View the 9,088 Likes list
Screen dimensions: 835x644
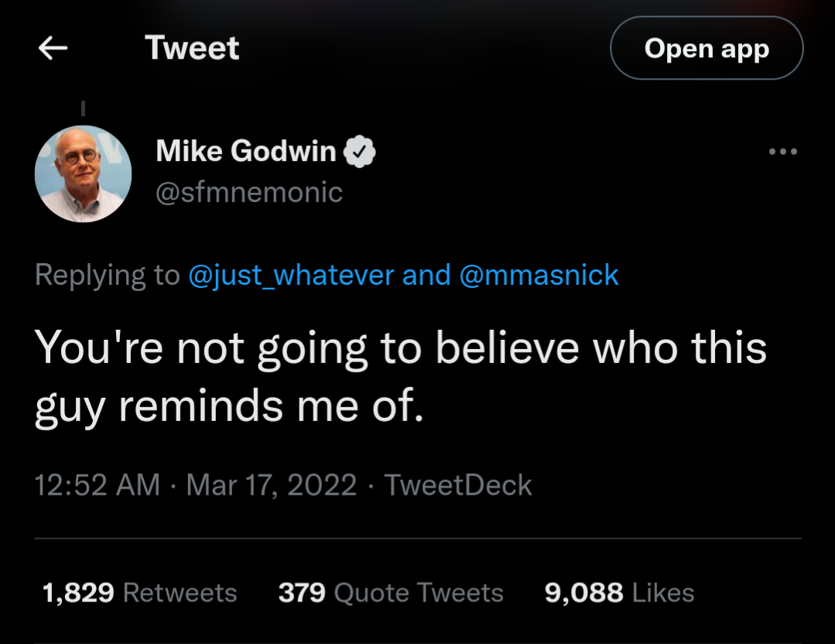[619, 593]
